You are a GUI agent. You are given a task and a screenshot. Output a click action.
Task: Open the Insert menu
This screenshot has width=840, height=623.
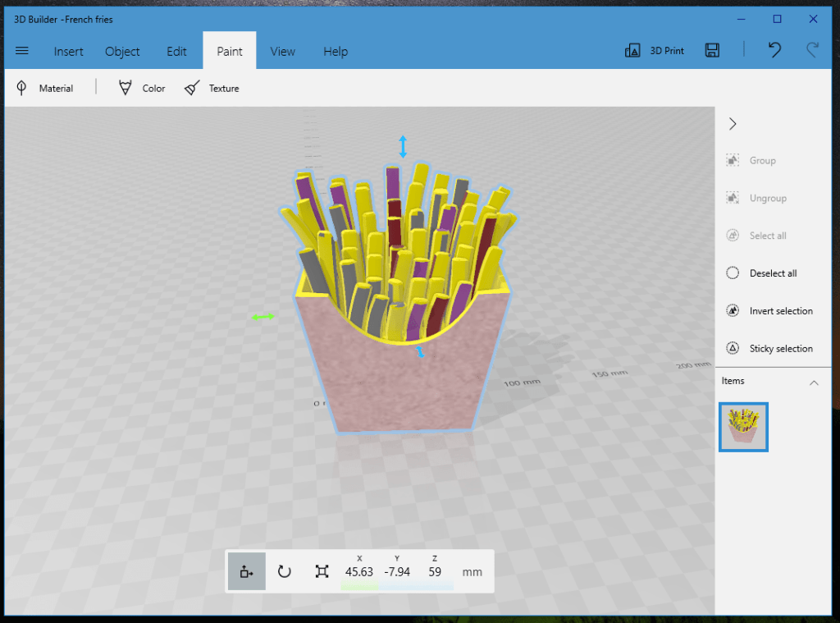68,51
